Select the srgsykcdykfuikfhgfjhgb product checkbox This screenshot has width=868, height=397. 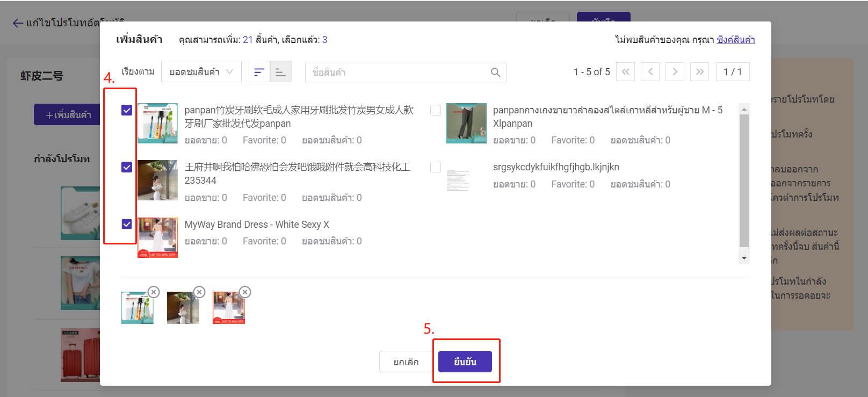436,167
